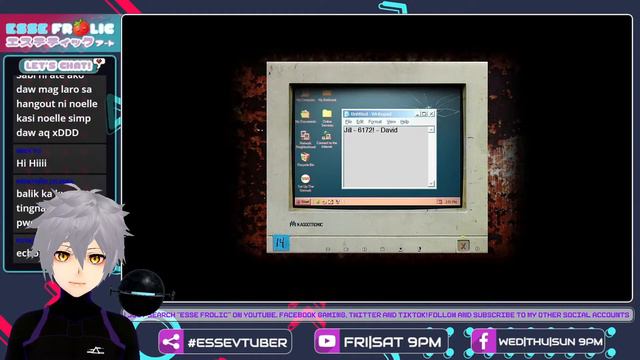Screen dimensions: 640x360
Task: Open Network Neighborhood desktop icon
Action: pos(305,139)
